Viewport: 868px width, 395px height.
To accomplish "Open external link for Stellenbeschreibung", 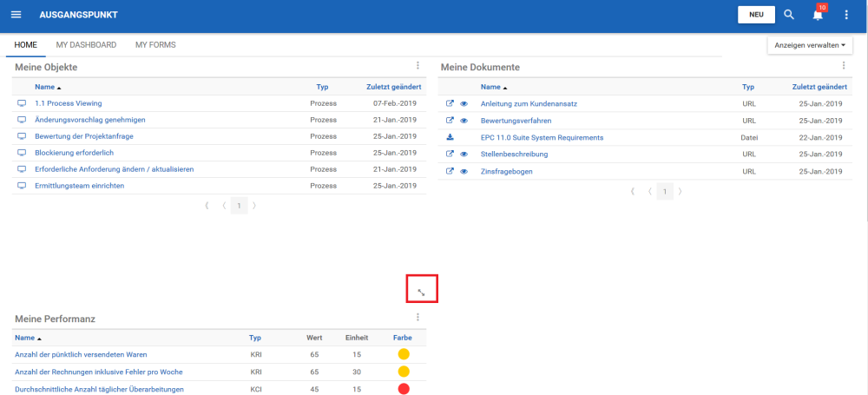I will point(450,154).
